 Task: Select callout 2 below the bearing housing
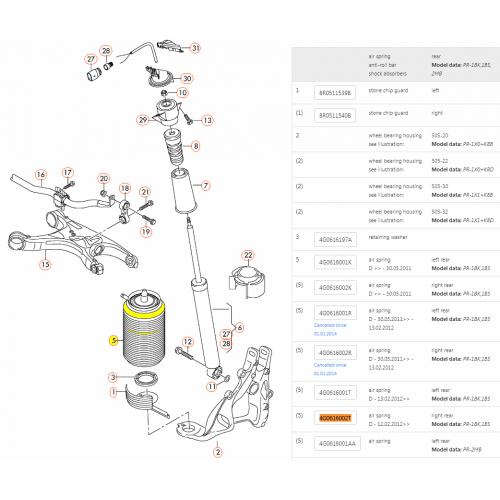point(218,452)
